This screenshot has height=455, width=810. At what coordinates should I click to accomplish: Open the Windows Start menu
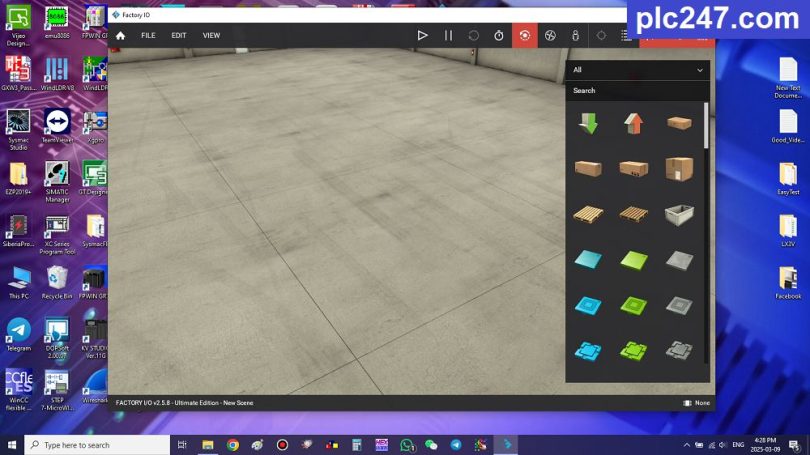point(12,445)
